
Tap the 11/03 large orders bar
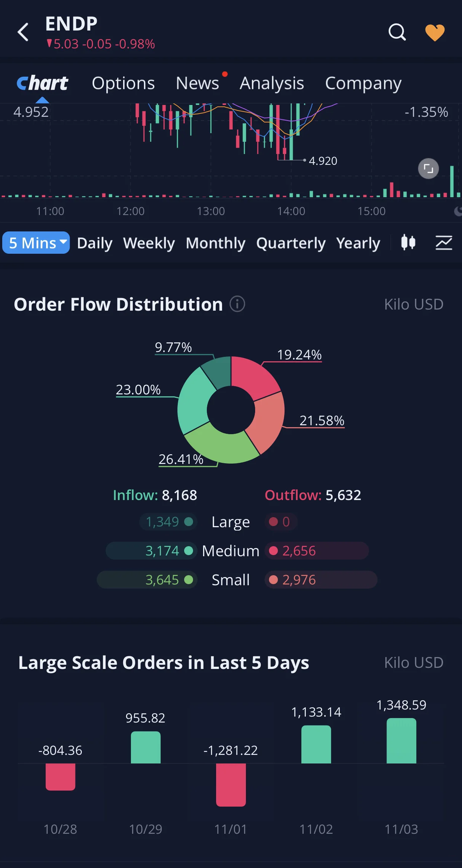(401, 740)
